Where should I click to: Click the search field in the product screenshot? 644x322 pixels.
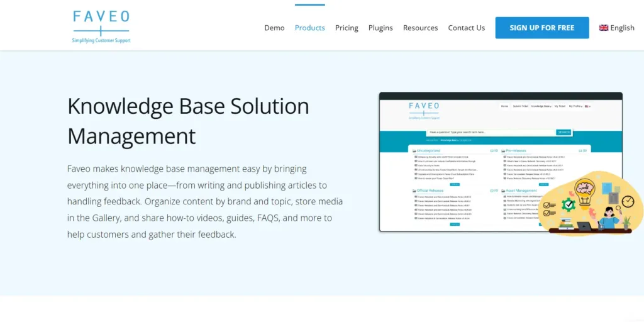pyautogui.click(x=492, y=132)
